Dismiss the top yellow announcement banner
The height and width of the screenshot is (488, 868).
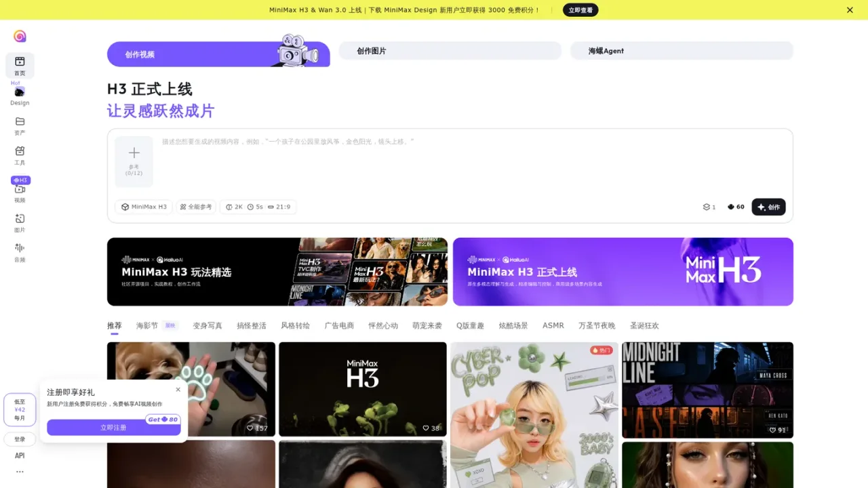[x=850, y=10]
